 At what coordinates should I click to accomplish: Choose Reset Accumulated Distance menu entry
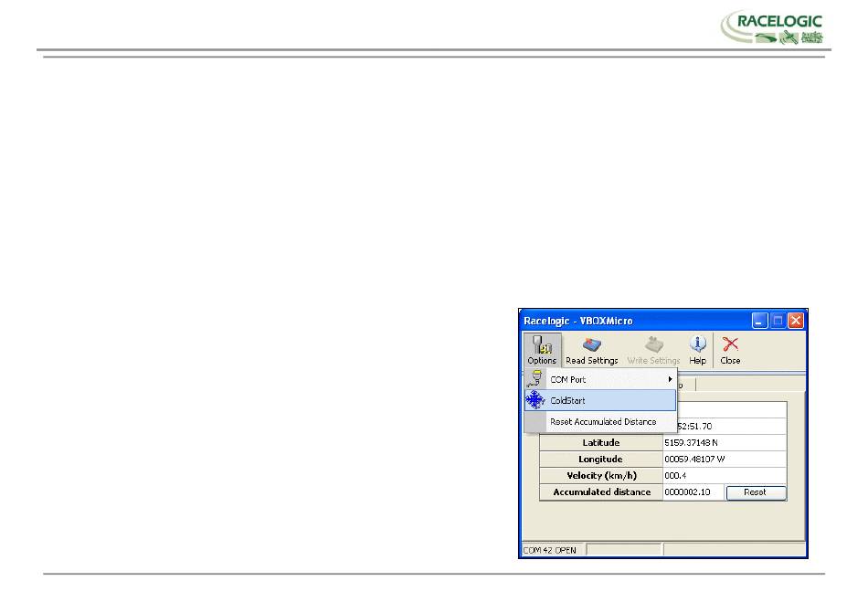[600, 421]
